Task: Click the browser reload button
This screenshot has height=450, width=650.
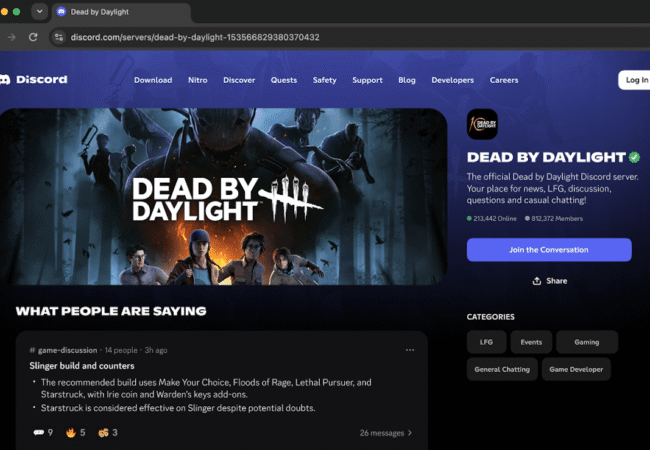Action: (33, 37)
